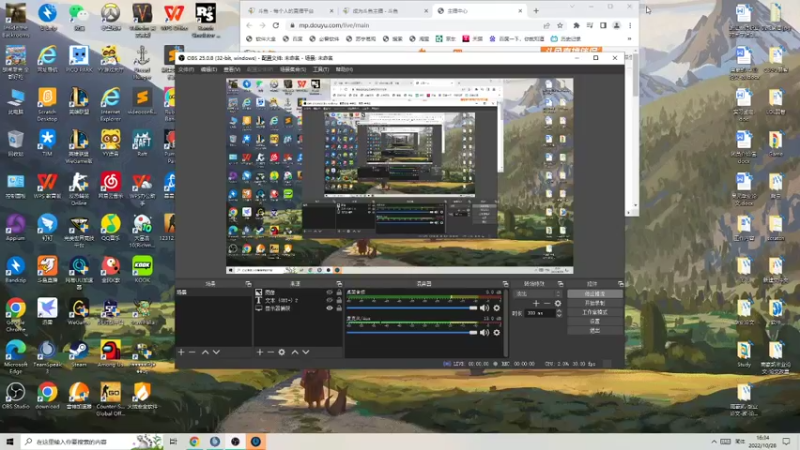
Task: Open OBS 场景集合(S) menu
Action: pos(292,69)
